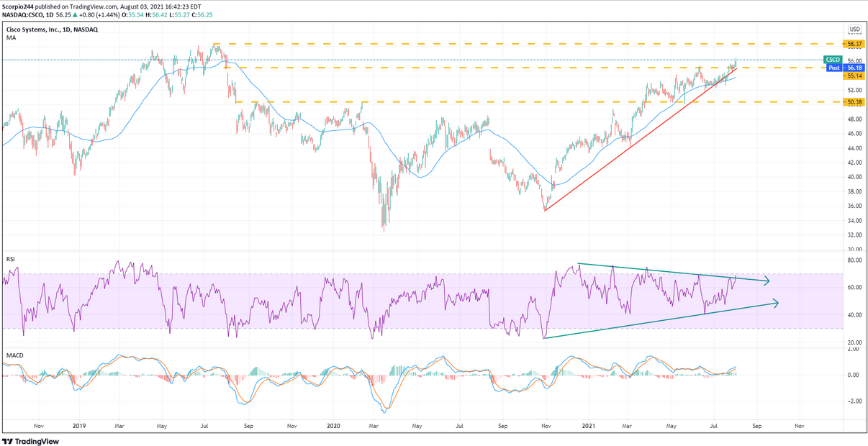
Task: Click 80.00 on the RSI axis
Action: click(854, 260)
